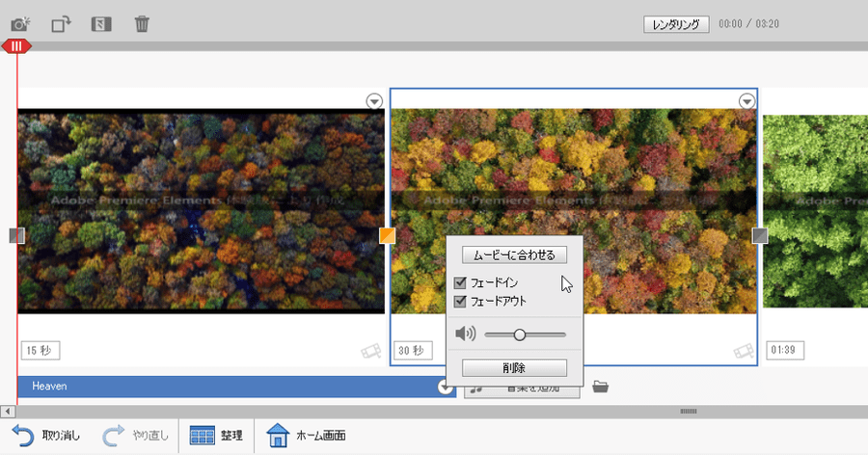This screenshot has height=455, width=868.
Task: Click 整理 organize button
Action: tap(216, 436)
